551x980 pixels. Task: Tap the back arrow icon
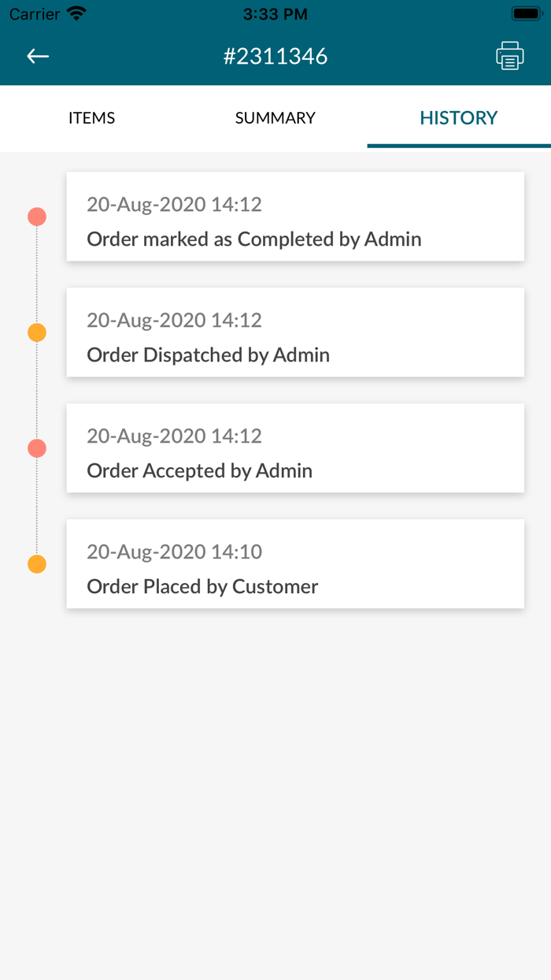pyautogui.click(x=38, y=56)
